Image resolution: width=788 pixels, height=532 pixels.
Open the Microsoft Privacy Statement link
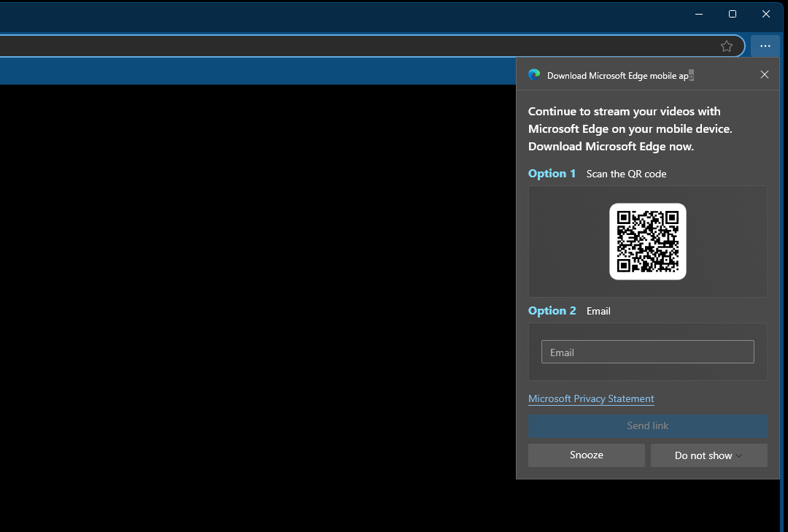click(x=591, y=398)
